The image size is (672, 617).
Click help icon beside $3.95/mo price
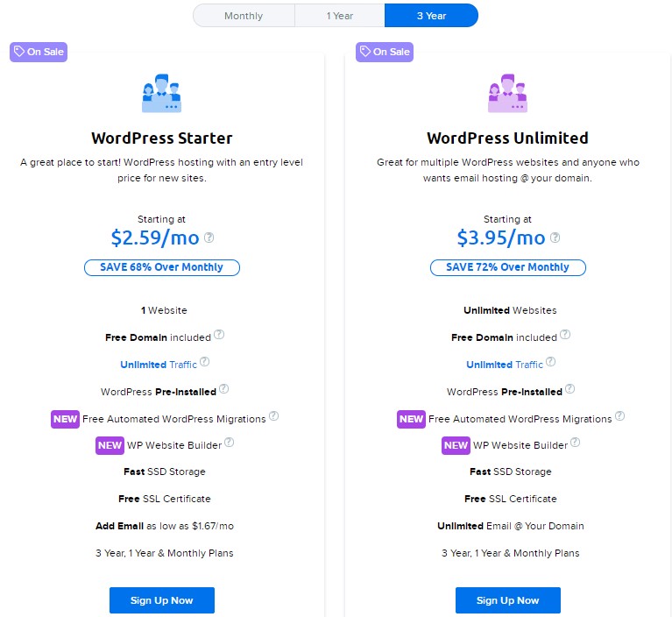(x=555, y=238)
